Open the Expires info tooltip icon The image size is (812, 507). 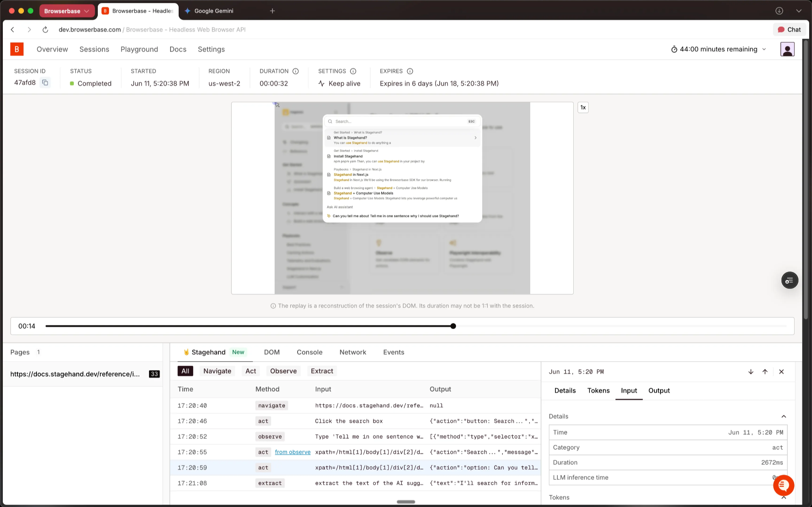point(410,71)
